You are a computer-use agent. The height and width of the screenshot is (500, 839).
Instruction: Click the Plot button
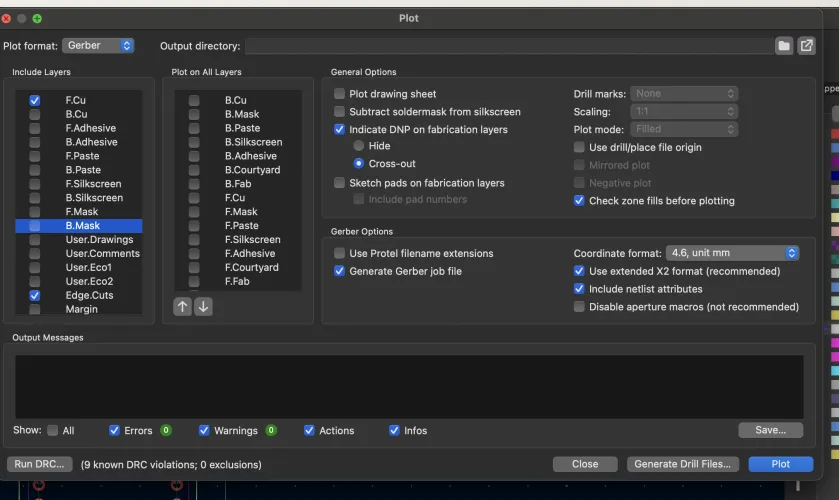[781, 464]
